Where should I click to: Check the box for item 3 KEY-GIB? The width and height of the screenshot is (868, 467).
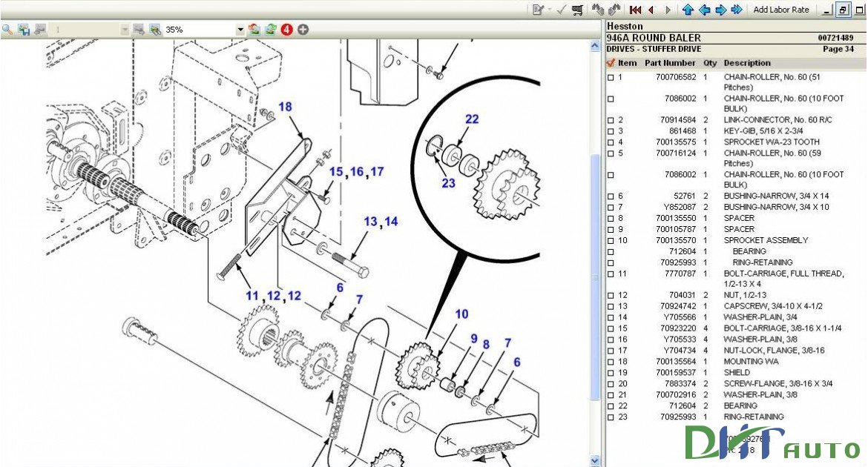click(611, 131)
